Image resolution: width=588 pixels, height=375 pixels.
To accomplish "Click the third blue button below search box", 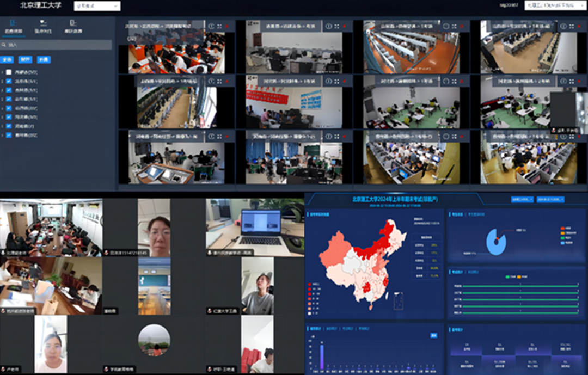I will click(44, 59).
